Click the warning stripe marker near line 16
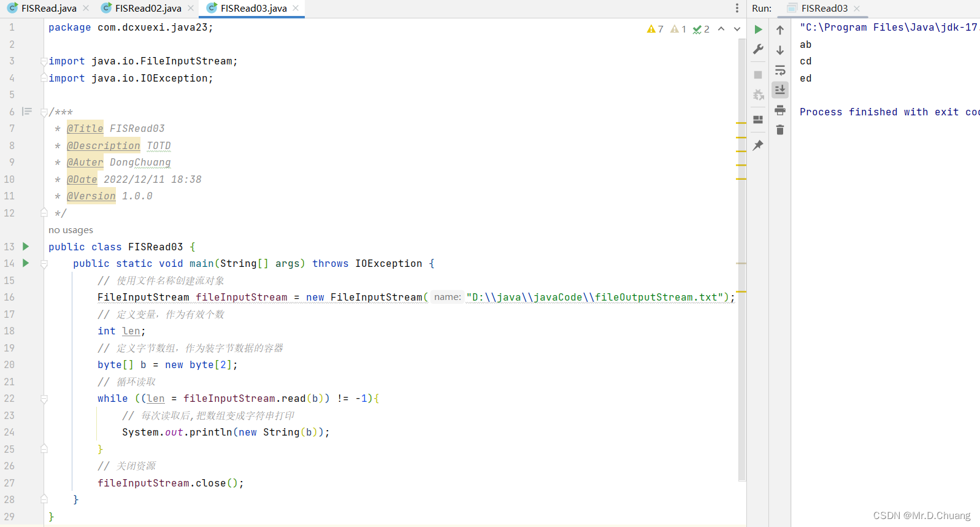The image size is (980, 527). (741, 291)
